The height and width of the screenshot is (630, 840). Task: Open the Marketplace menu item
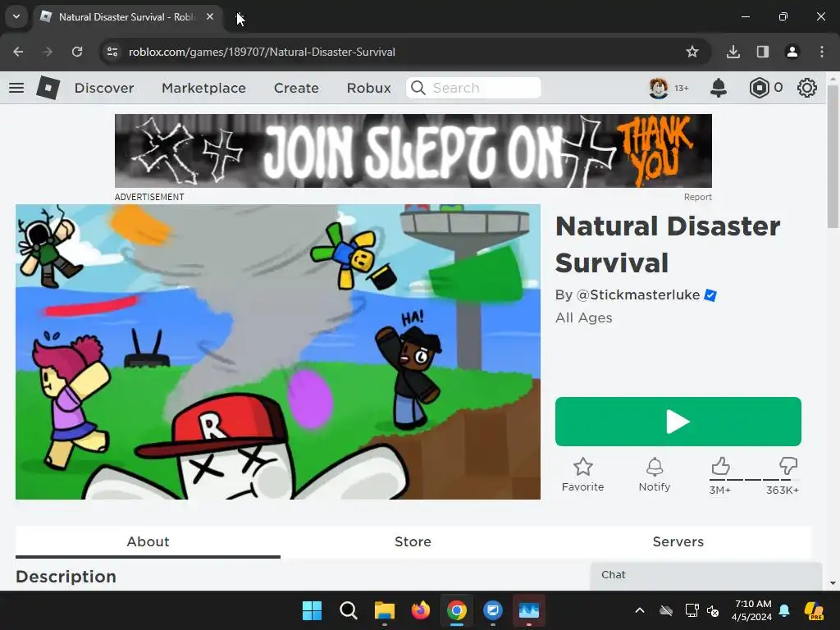pos(203,88)
